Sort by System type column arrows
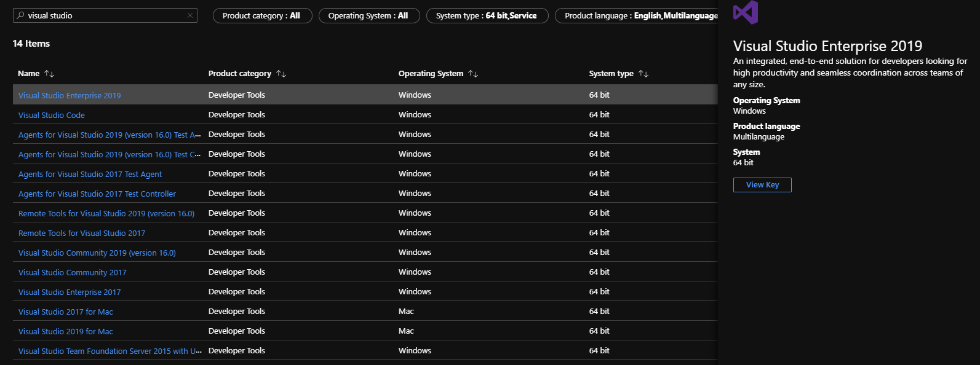This screenshot has height=365, width=980. point(643,74)
